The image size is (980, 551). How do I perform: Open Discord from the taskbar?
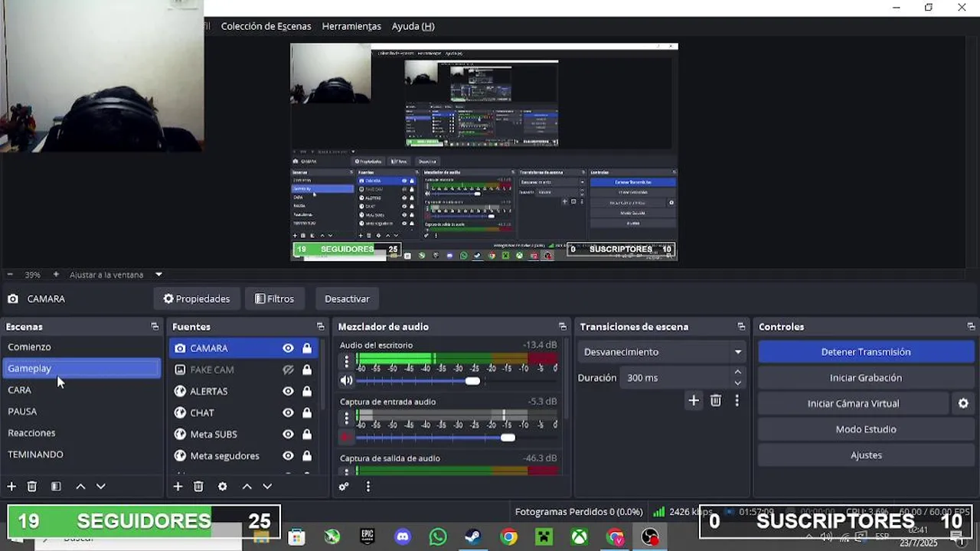pyautogui.click(x=403, y=537)
